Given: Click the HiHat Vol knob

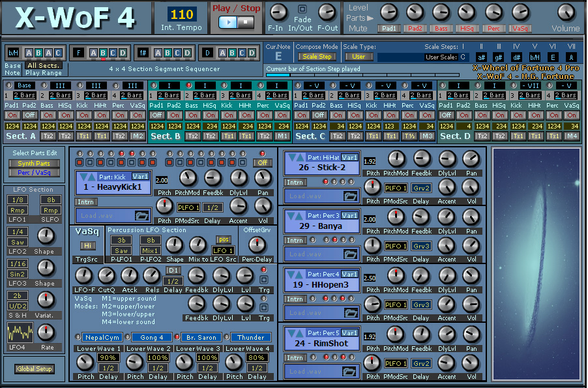Looking at the screenshot, I should [471, 187].
